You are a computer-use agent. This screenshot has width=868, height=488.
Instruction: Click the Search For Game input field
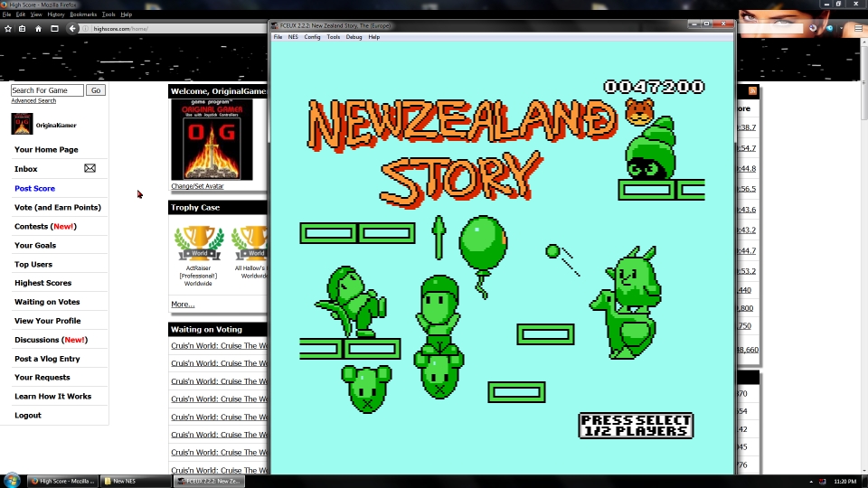click(x=47, y=90)
